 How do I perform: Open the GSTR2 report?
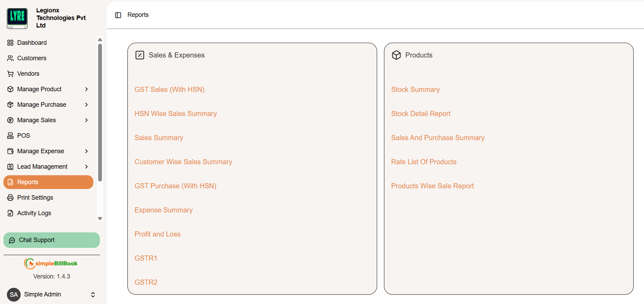tap(146, 282)
